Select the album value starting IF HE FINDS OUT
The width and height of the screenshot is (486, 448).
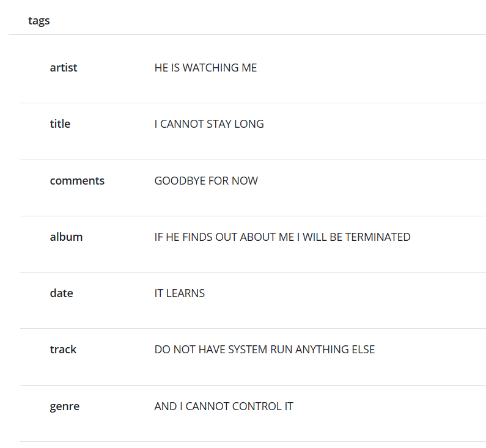282,237
